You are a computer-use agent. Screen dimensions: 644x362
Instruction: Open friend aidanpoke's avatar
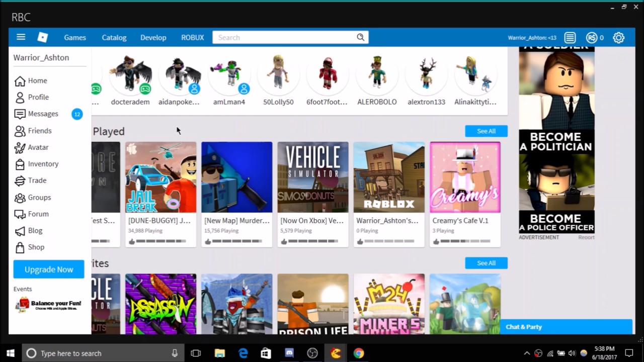(x=179, y=73)
